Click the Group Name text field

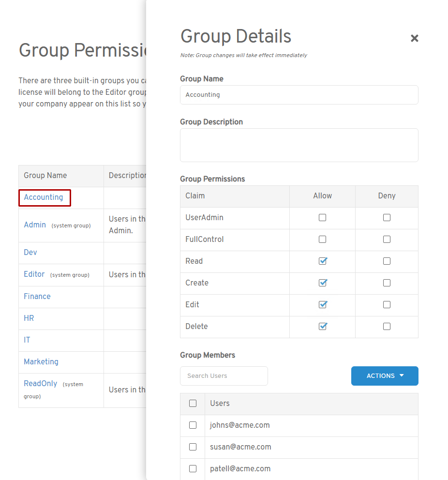[x=299, y=95]
